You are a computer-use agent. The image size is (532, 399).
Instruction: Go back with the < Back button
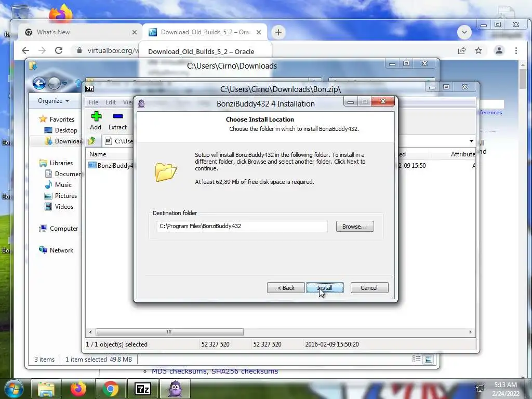click(x=286, y=288)
